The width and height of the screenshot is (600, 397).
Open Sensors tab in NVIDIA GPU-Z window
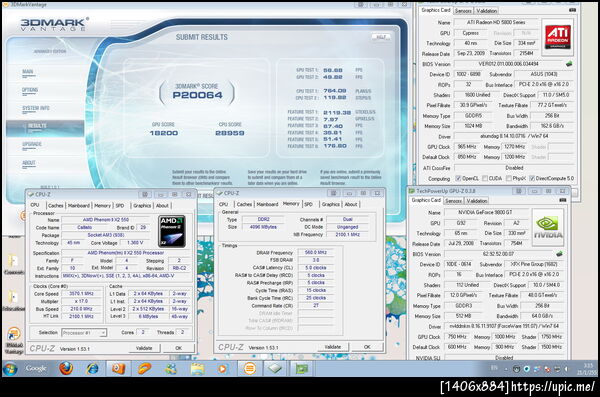click(453, 201)
